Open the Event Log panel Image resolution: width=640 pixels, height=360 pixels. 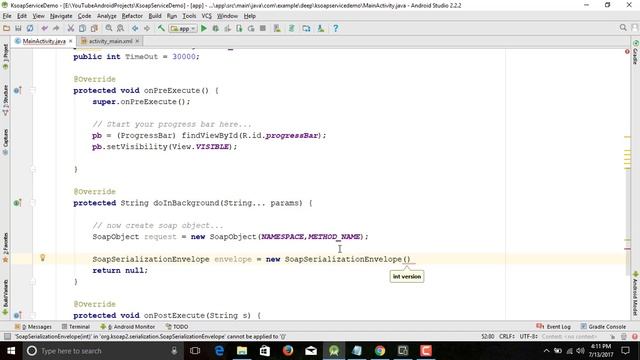click(553, 327)
